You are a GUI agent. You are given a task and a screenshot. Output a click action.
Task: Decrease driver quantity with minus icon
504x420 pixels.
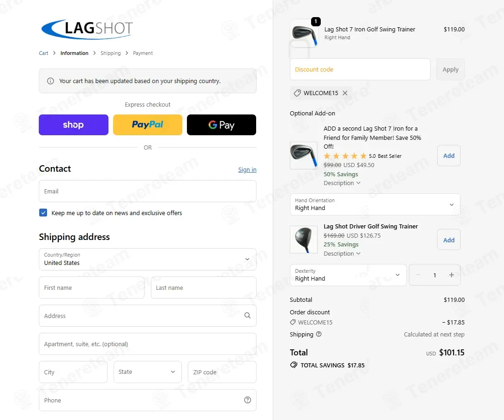(x=418, y=275)
